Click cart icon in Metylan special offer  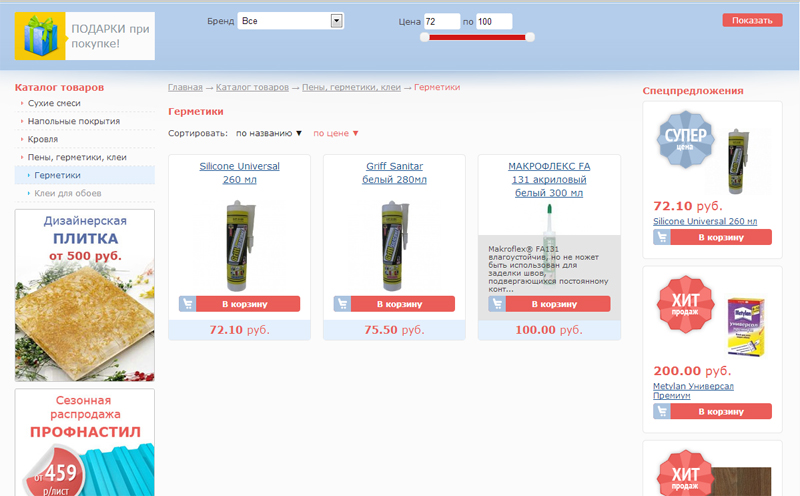tap(662, 411)
